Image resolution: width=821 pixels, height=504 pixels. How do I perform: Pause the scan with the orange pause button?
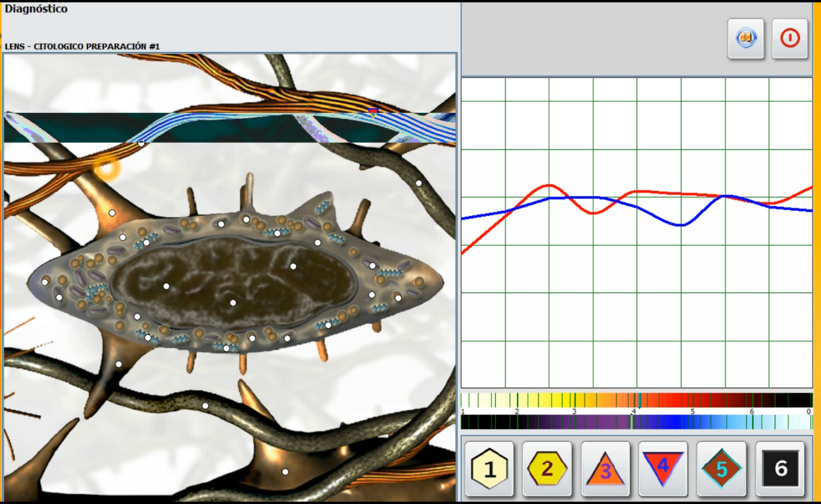click(x=745, y=39)
